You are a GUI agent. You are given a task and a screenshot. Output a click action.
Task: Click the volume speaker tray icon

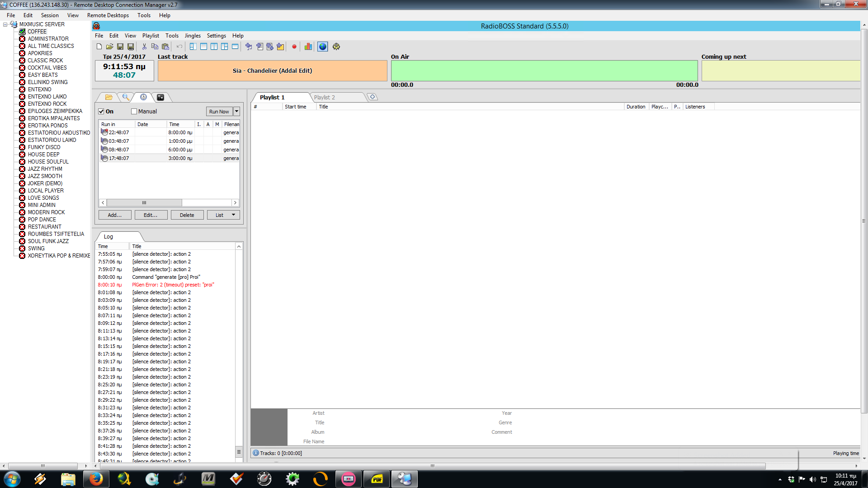812,479
